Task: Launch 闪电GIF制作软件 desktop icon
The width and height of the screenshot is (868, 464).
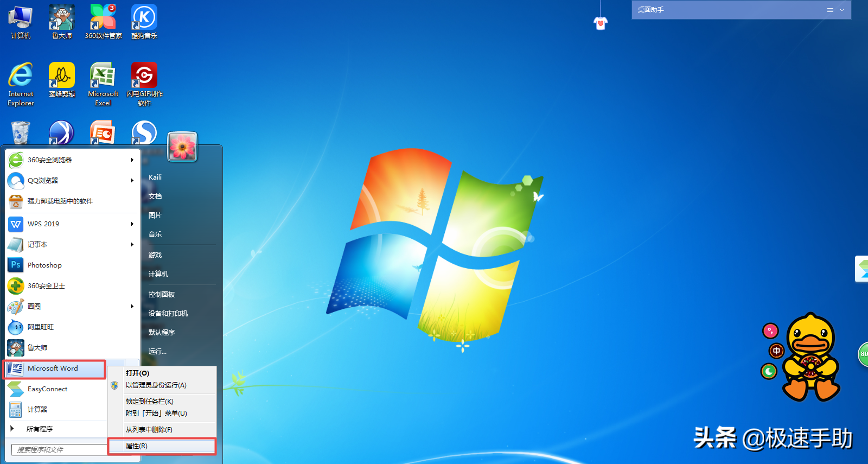Action: coord(144,84)
